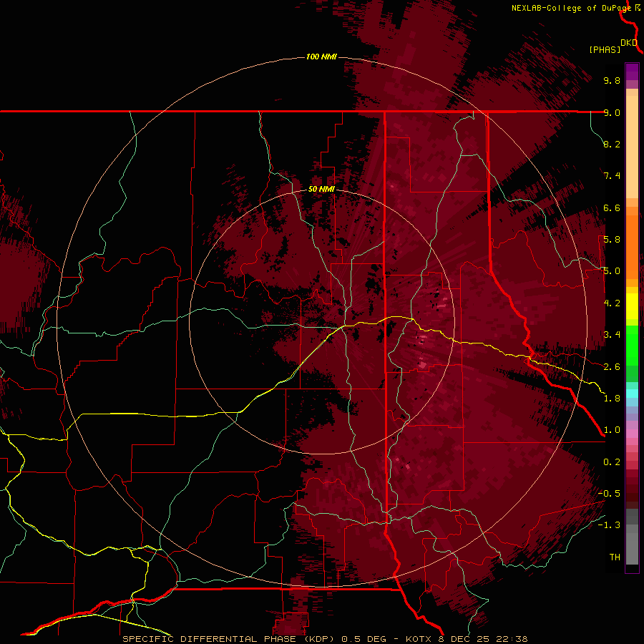The image size is (644, 644).
Task: Click the 100 NMI range ring label
Action: click(x=321, y=57)
